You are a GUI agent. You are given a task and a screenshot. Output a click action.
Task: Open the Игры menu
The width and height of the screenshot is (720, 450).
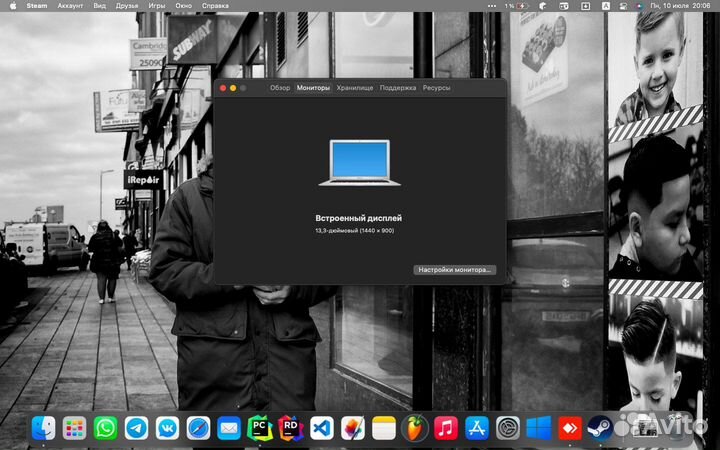pyautogui.click(x=157, y=6)
